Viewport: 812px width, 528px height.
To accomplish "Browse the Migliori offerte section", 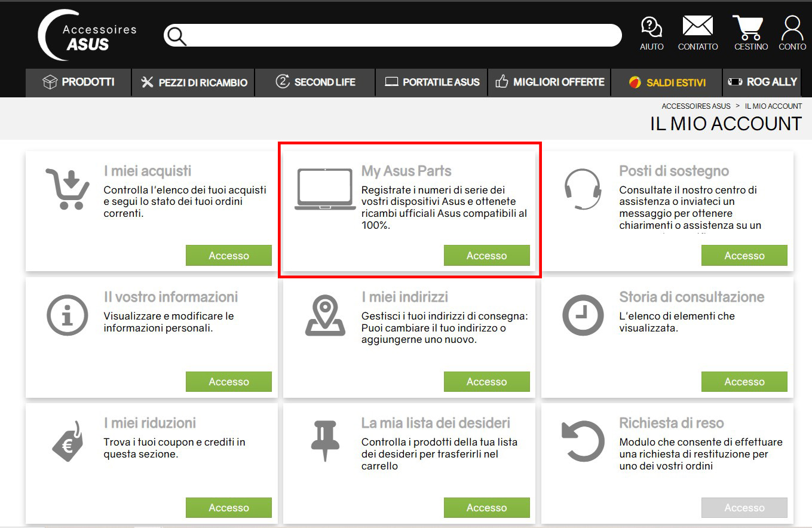I will 550,82.
